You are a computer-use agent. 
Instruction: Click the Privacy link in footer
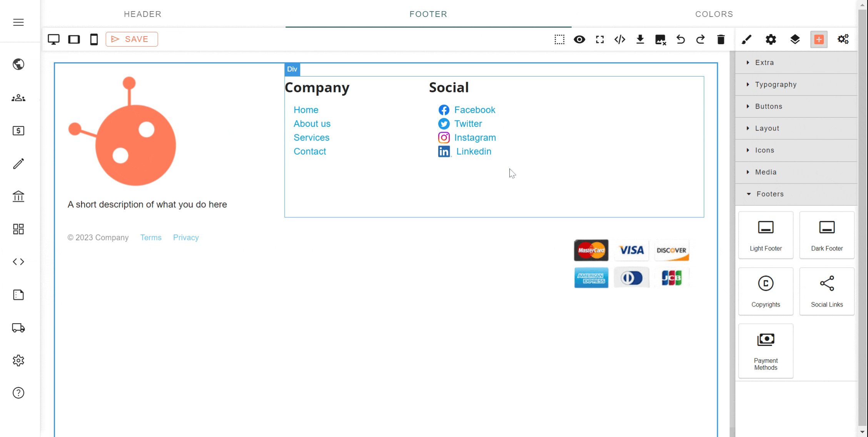pos(186,238)
